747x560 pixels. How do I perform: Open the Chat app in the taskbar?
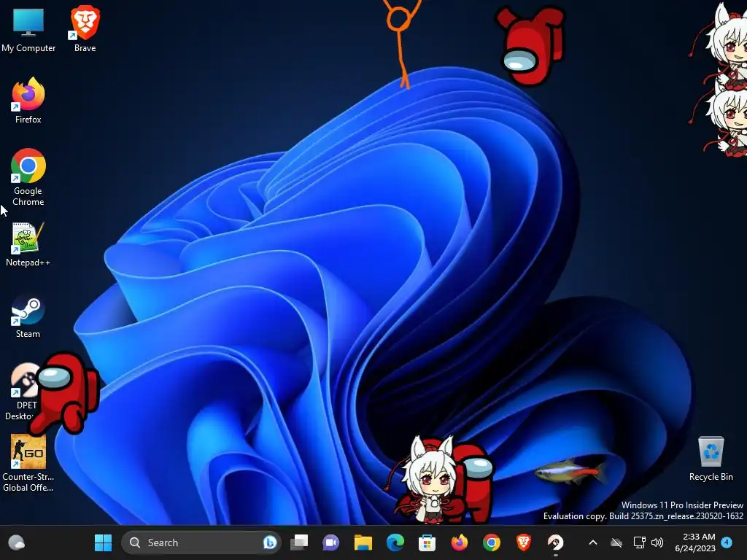tap(331, 542)
